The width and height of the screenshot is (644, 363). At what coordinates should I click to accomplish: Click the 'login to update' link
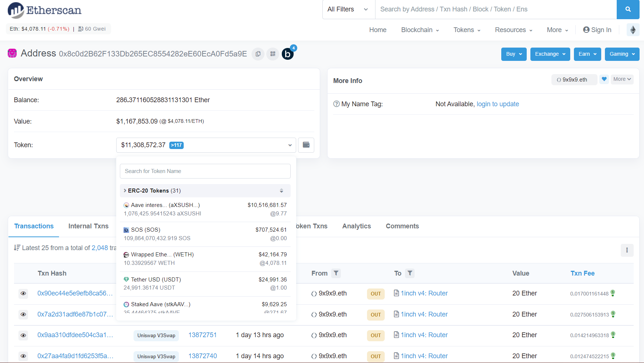(498, 104)
